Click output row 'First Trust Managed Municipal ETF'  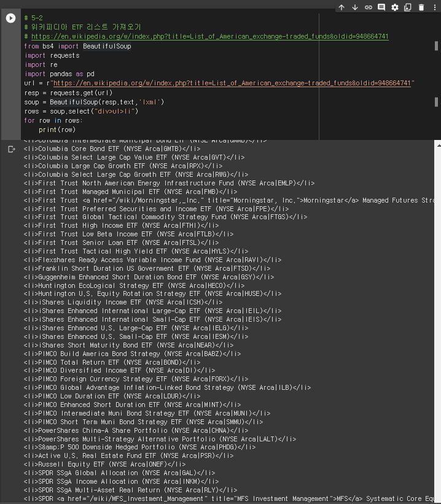point(130,192)
